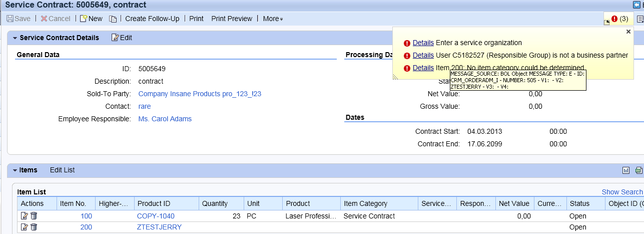Edit item 100 using pencil icon
This screenshot has width=644, height=234.
tap(24, 216)
